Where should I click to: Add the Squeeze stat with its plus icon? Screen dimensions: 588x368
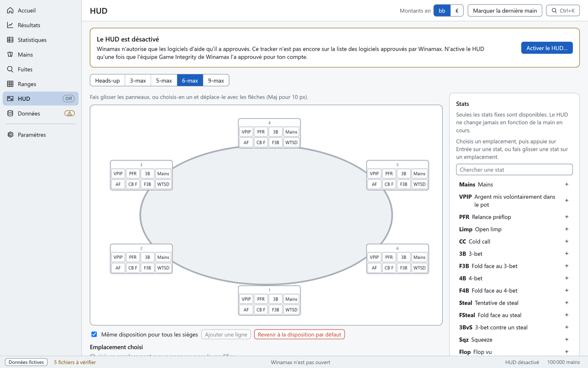(x=567, y=339)
